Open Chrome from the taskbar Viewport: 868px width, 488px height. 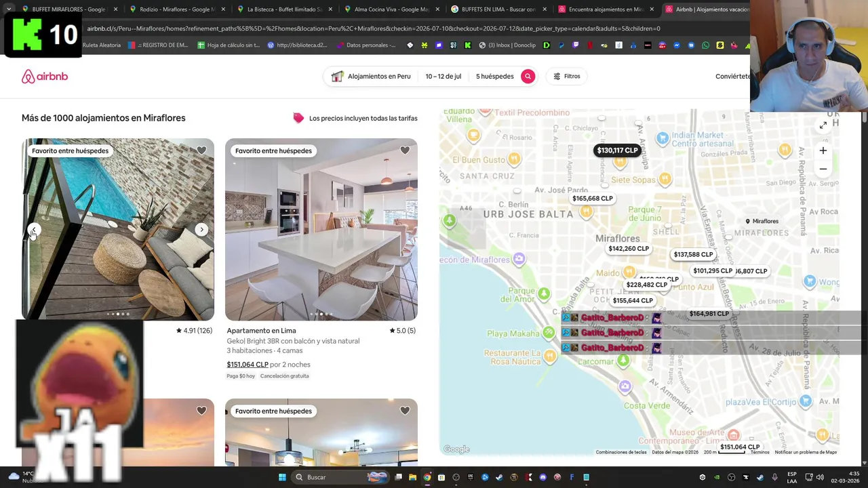pyautogui.click(x=427, y=477)
